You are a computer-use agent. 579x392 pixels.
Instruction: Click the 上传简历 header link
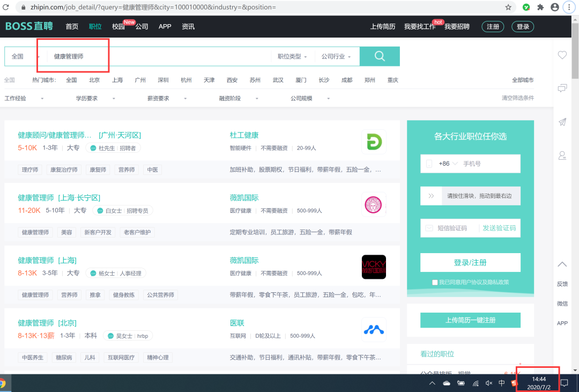tap(383, 27)
